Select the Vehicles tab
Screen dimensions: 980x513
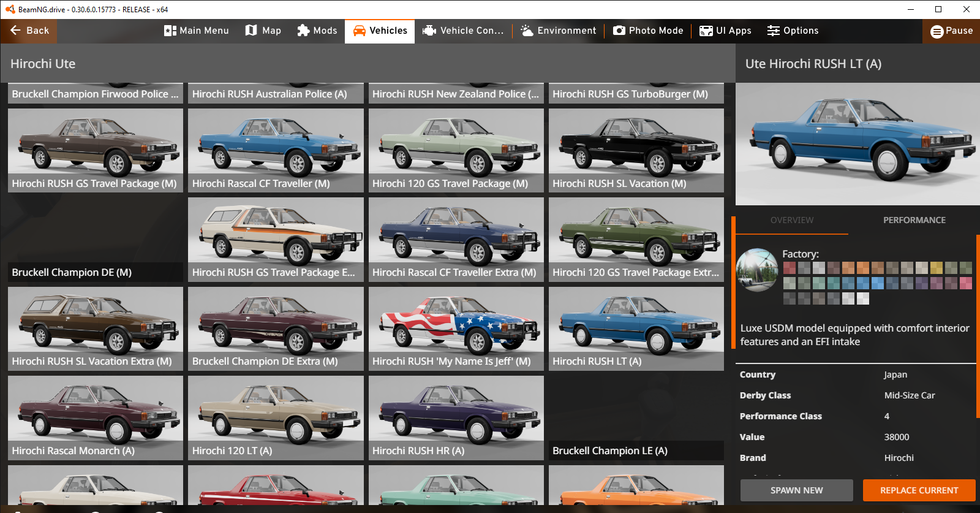point(380,31)
